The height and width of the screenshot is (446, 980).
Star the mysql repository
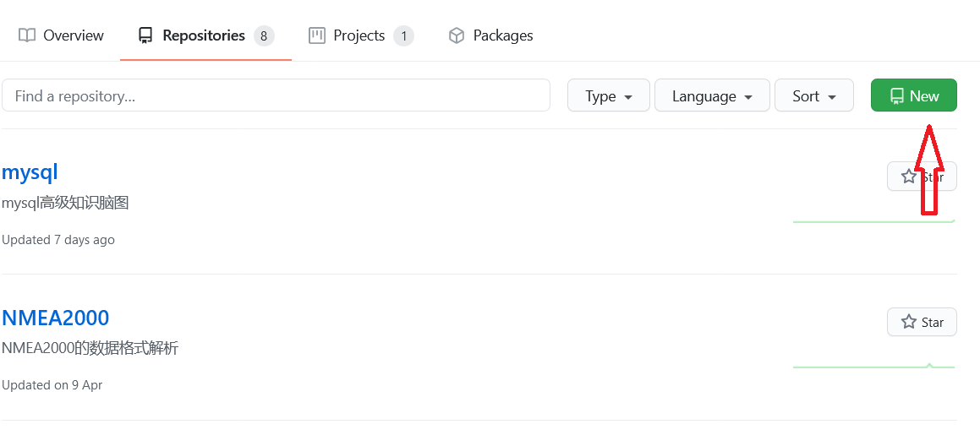point(922,177)
